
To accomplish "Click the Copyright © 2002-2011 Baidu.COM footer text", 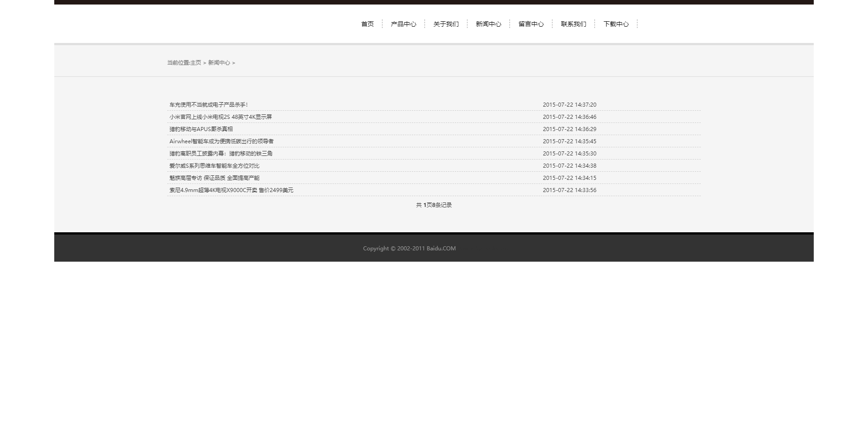I will pyautogui.click(x=409, y=248).
